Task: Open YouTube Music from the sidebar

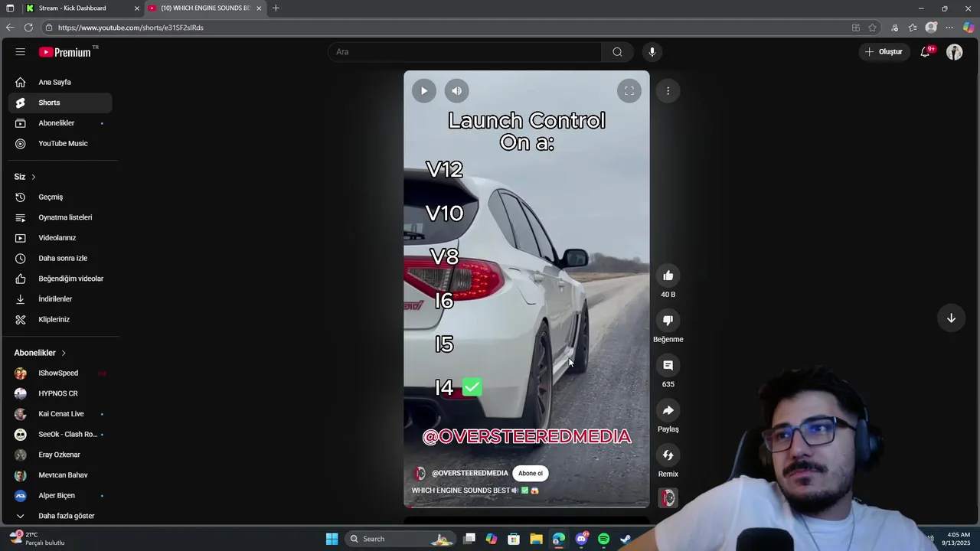Action: point(61,143)
